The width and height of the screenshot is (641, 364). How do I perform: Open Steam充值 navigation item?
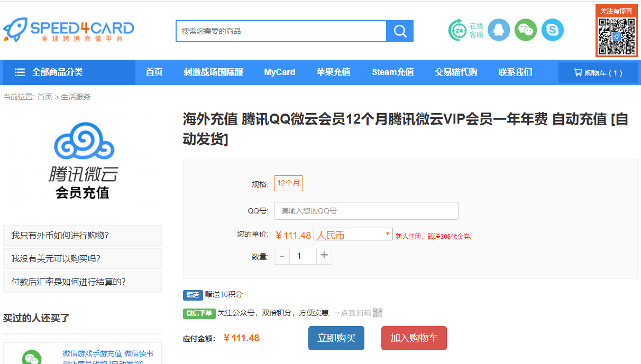pos(393,72)
